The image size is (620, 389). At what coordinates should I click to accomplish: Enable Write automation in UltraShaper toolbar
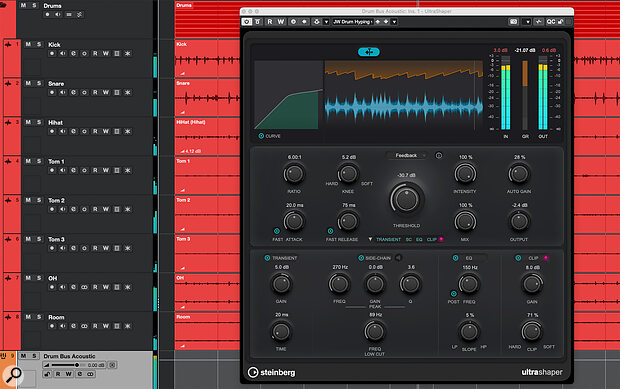(281, 22)
